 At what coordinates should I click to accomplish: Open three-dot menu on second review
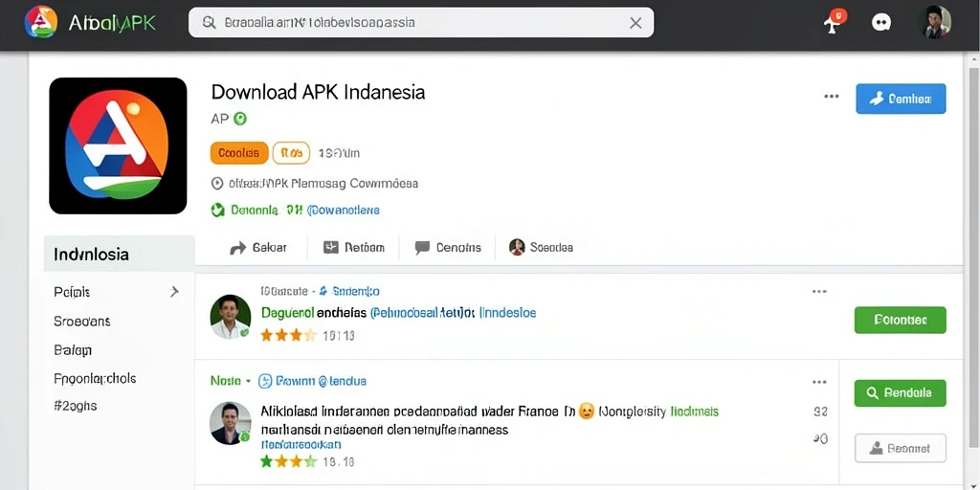pos(819,382)
